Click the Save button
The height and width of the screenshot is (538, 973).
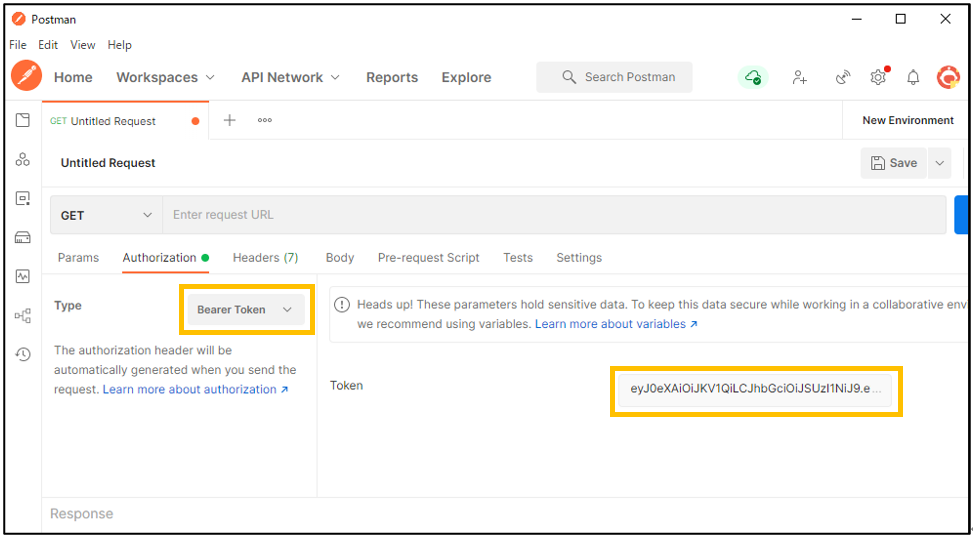[894, 163]
